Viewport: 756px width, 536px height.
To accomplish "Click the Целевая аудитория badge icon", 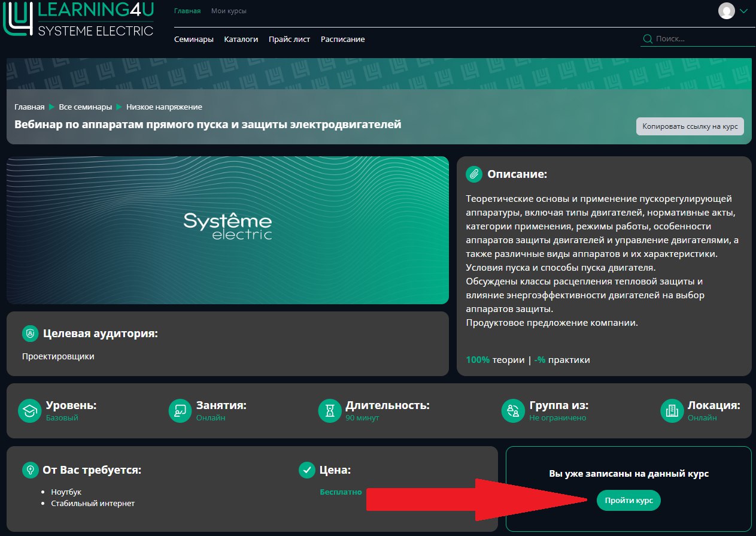I will pyautogui.click(x=30, y=334).
